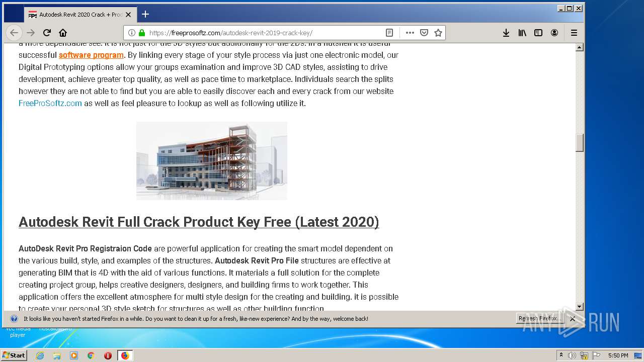Open Firefox account menu
The height and width of the screenshot is (362, 644).
click(554, 33)
